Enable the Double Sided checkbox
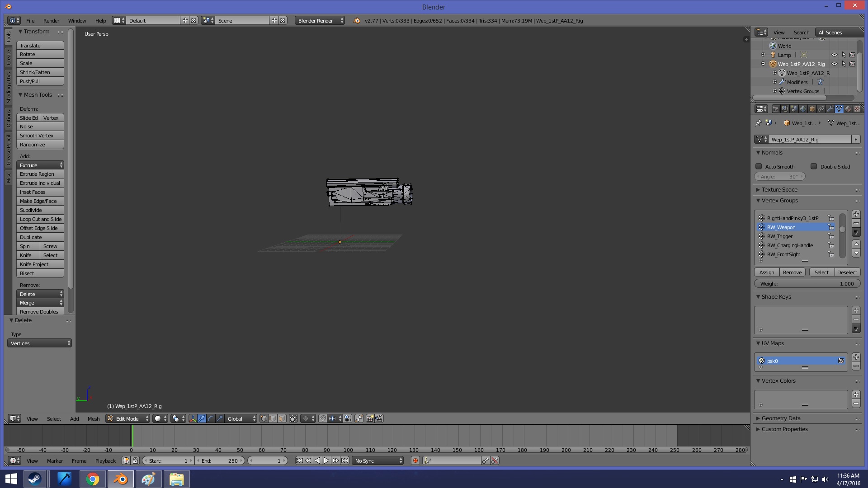Viewport: 868px width, 488px height. (814, 167)
